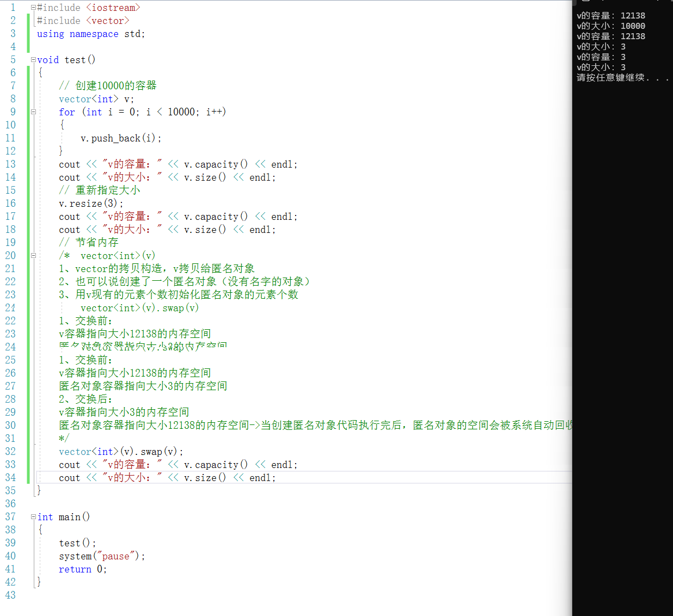This screenshot has width=673, height=616.
Task: Click console prompt '请按任意键继续. . .'
Action: click(x=623, y=78)
